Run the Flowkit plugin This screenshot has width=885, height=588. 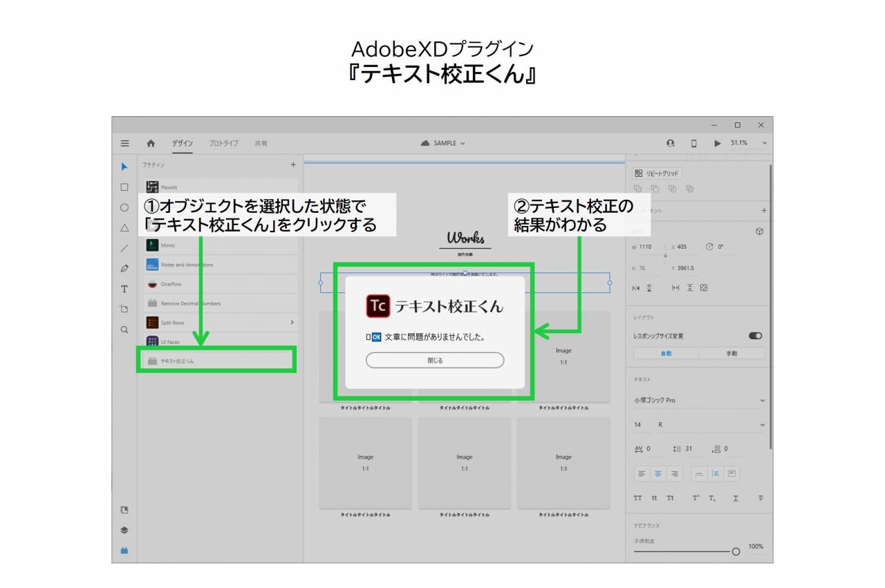pyautogui.click(x=221, y=187)
